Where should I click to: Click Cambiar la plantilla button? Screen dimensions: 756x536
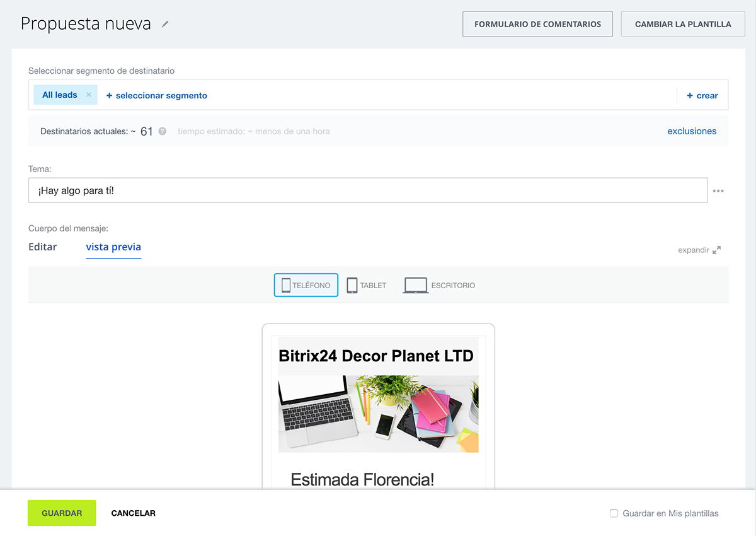tap(683, 24)
